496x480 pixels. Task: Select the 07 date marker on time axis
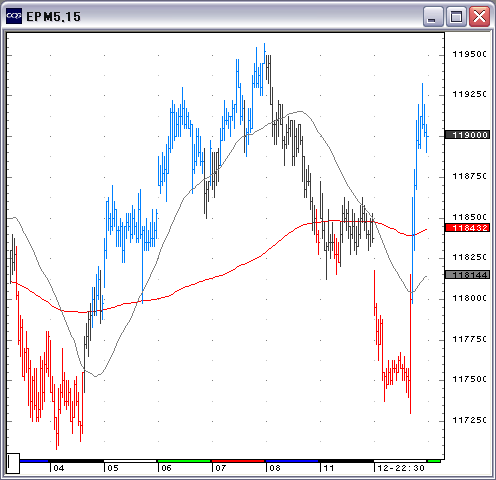pos(221,468)
